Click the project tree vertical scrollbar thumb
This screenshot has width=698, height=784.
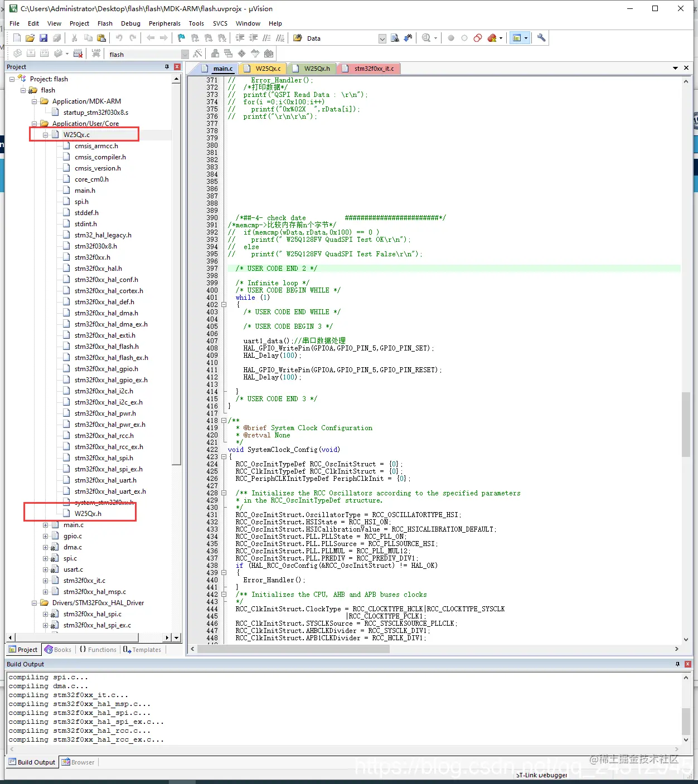click(176, 273)
